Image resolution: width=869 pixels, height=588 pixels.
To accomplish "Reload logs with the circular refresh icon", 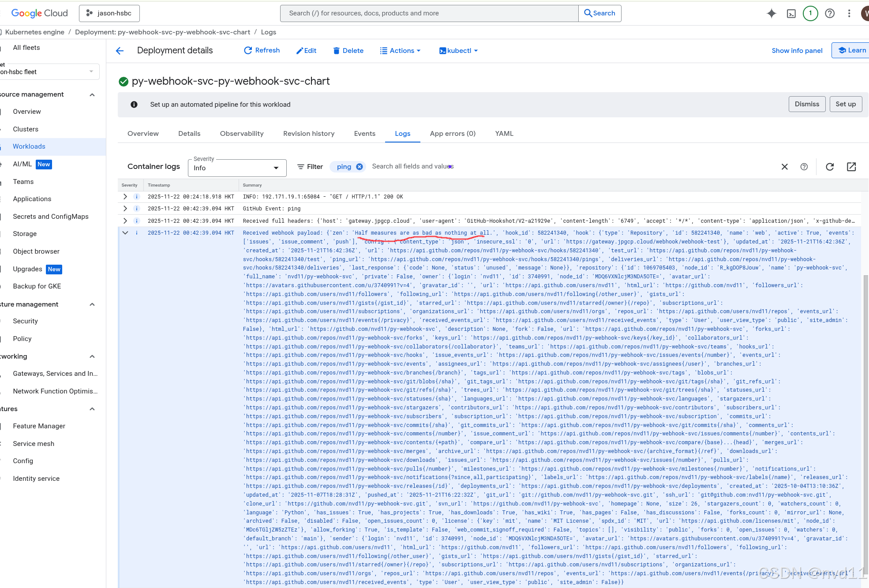I will [830, 167].
